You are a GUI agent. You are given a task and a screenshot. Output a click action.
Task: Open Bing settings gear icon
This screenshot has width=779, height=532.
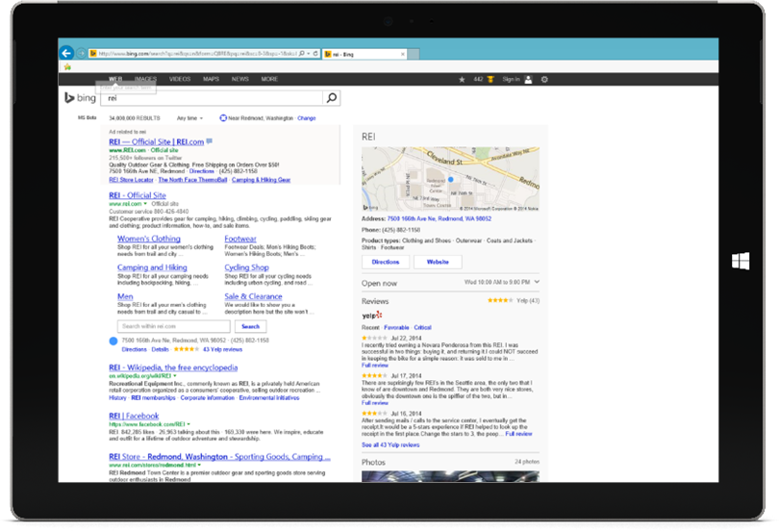click(x=544, y=79)
